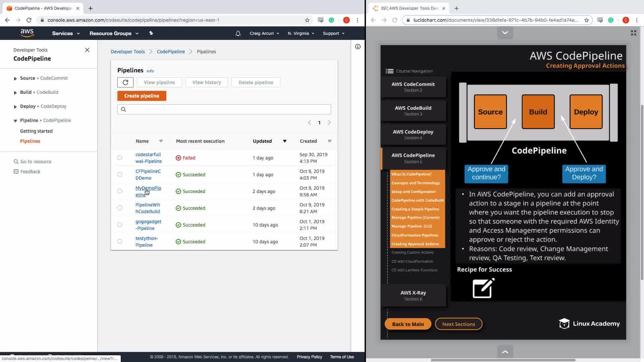Click the pipelines search input field
This screenshot has width=644, height=362.
(x=224, y=109)
